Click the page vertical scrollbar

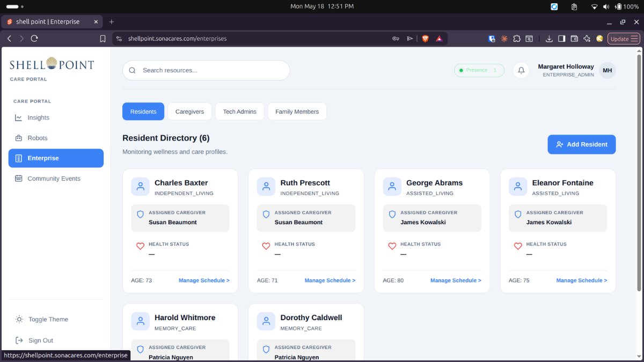639,172
